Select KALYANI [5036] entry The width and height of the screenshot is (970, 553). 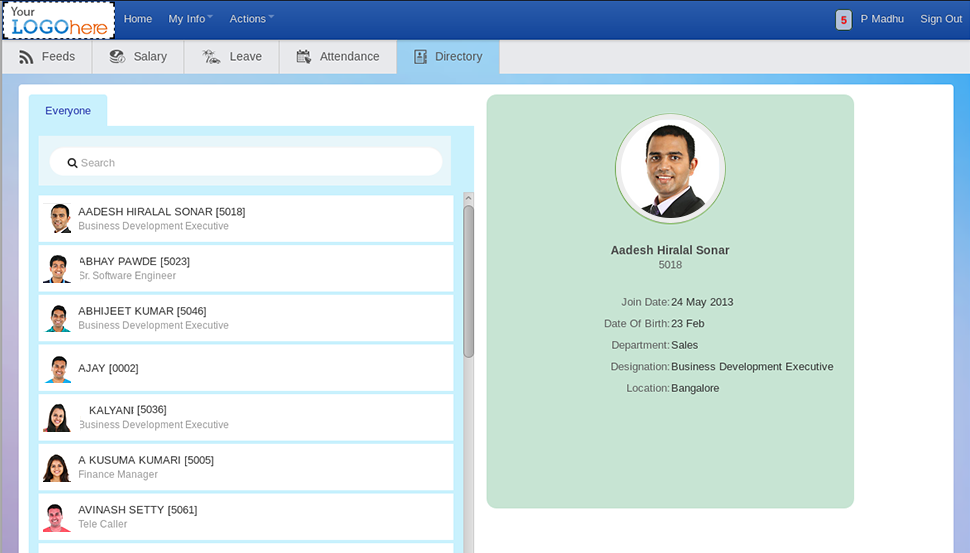246,418
